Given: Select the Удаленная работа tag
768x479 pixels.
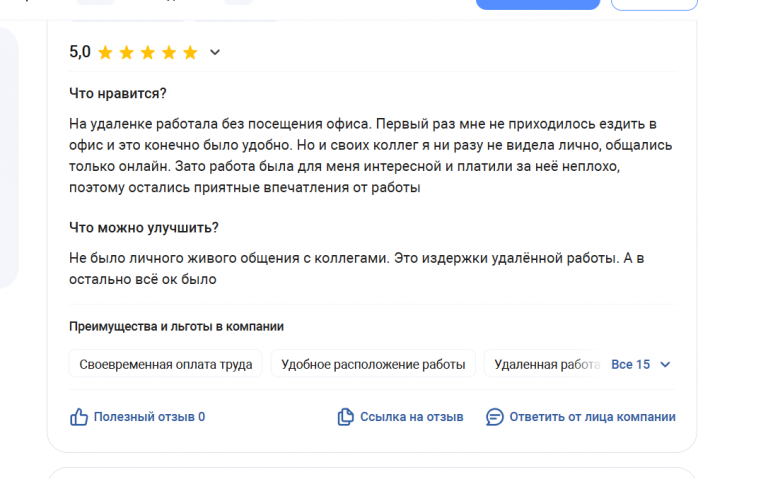Looking at the screenshot, I should (546, 364).
